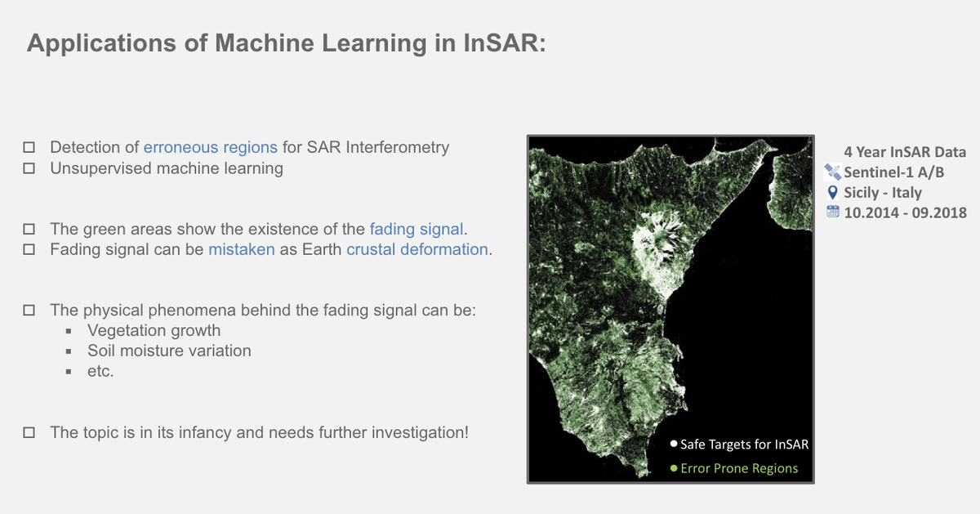
Task: Click the blue 'crustal deformation' text
Action: pos(417,249)
